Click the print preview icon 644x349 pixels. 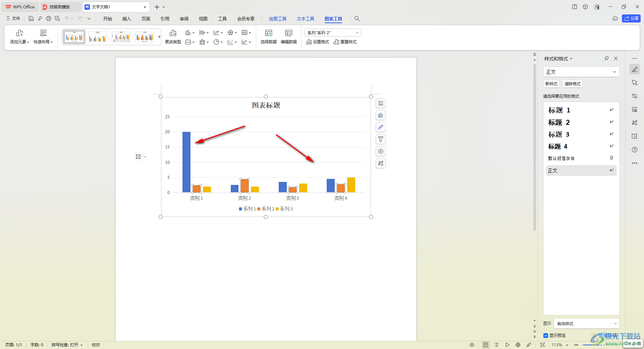click(57, 19)
